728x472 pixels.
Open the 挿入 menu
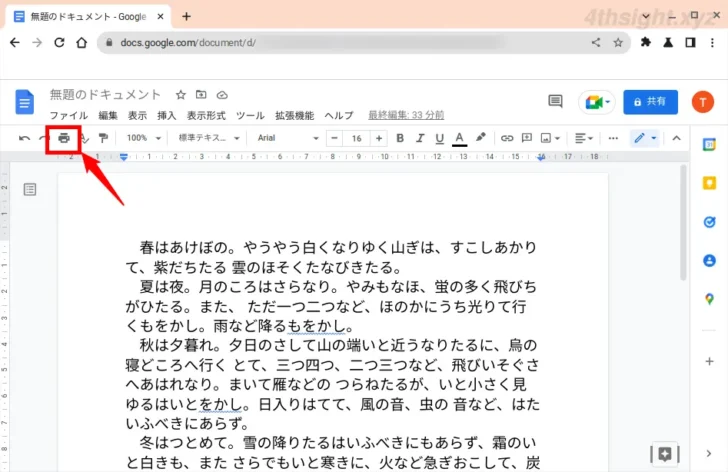click(167, 115)
